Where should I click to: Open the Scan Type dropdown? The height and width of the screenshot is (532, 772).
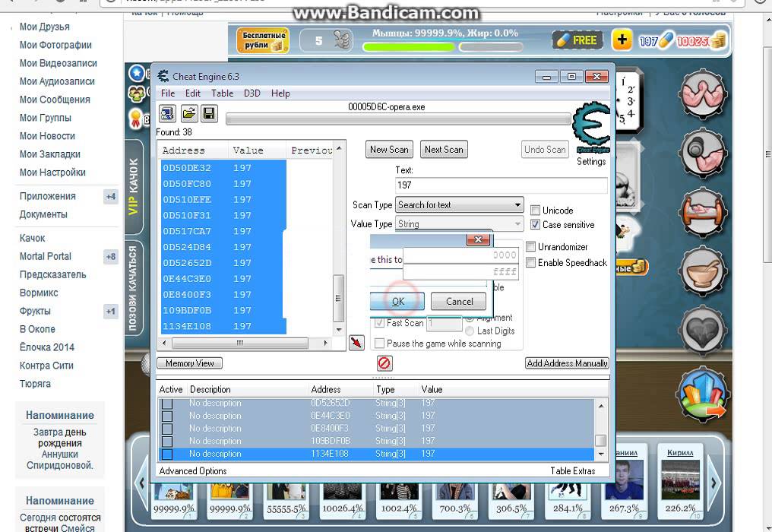460,205
